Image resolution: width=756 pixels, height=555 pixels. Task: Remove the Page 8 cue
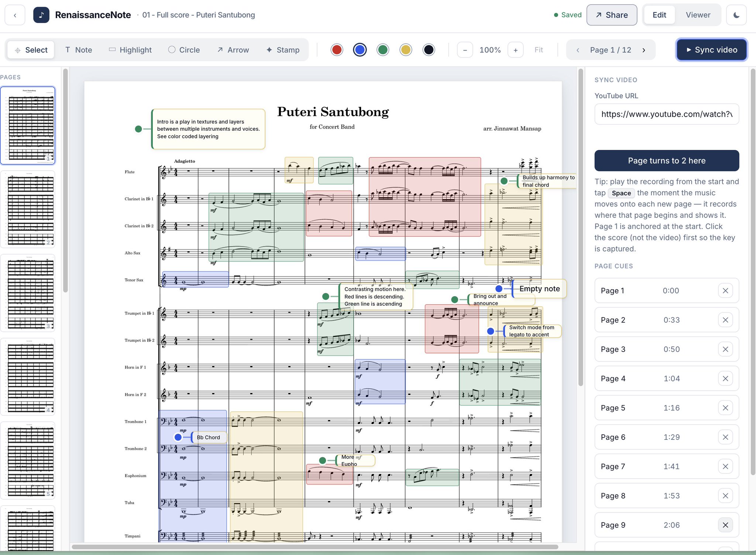[725, 496]
